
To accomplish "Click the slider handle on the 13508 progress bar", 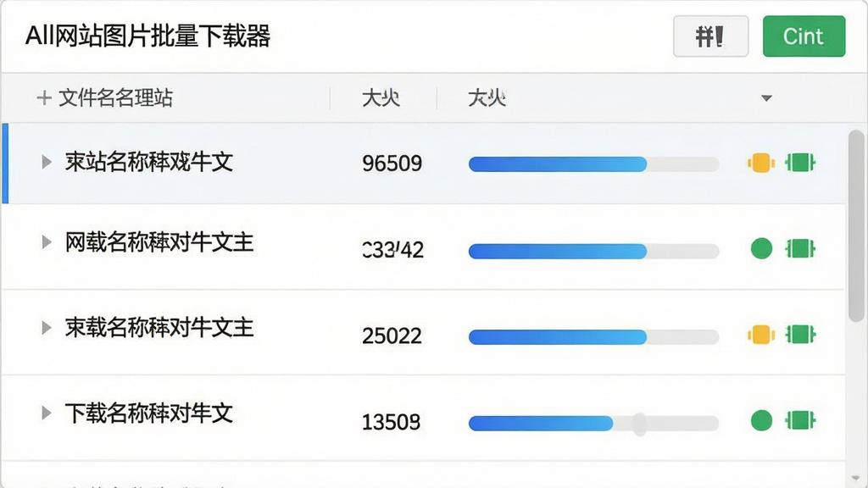I will click(640, 424).
